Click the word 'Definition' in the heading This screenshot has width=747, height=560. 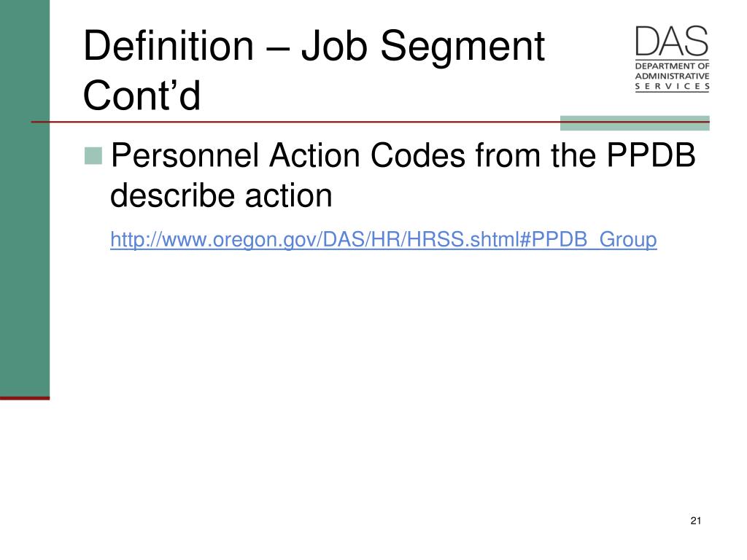pos(169,46)
